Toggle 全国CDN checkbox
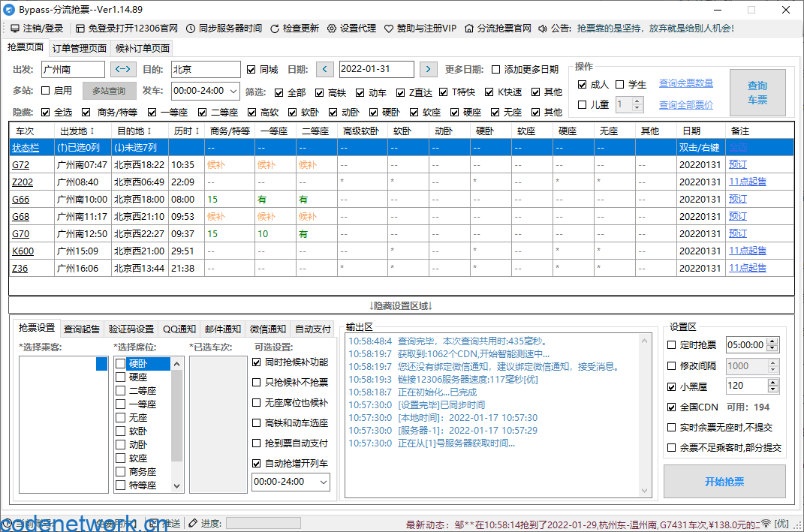 671,407
